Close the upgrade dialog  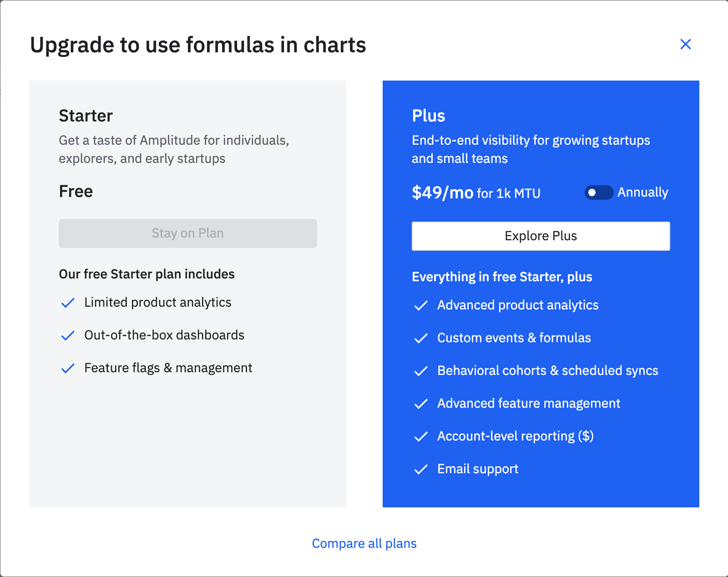(686, 44)
